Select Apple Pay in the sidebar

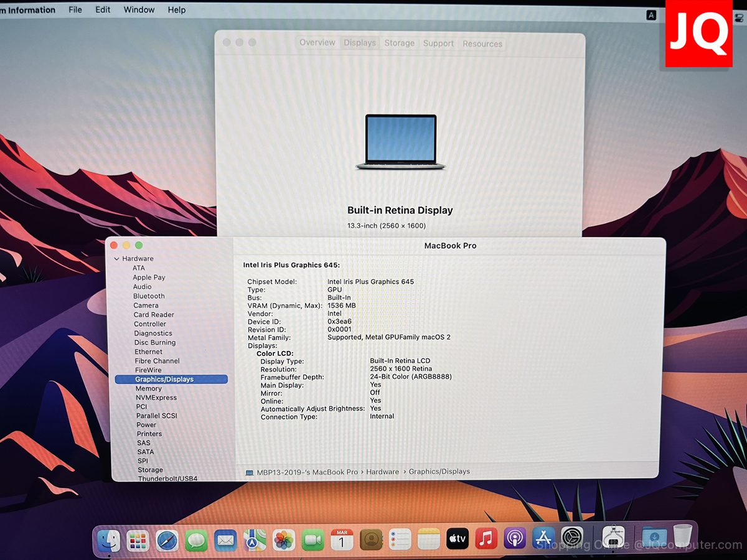tap(149, 278)
